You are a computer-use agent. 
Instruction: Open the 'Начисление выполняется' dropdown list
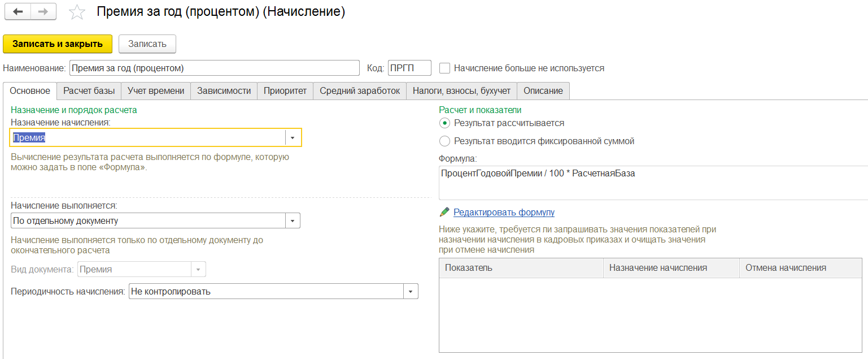[x=292, y=220]
